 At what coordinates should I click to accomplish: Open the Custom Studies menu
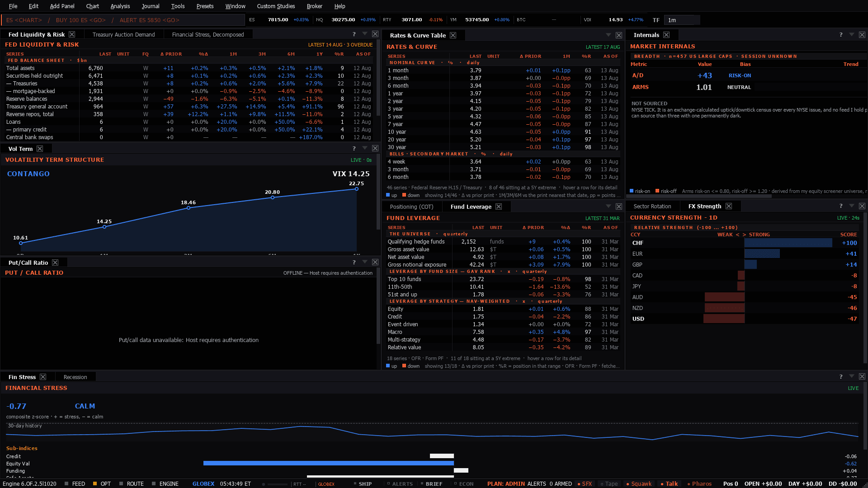276,6
